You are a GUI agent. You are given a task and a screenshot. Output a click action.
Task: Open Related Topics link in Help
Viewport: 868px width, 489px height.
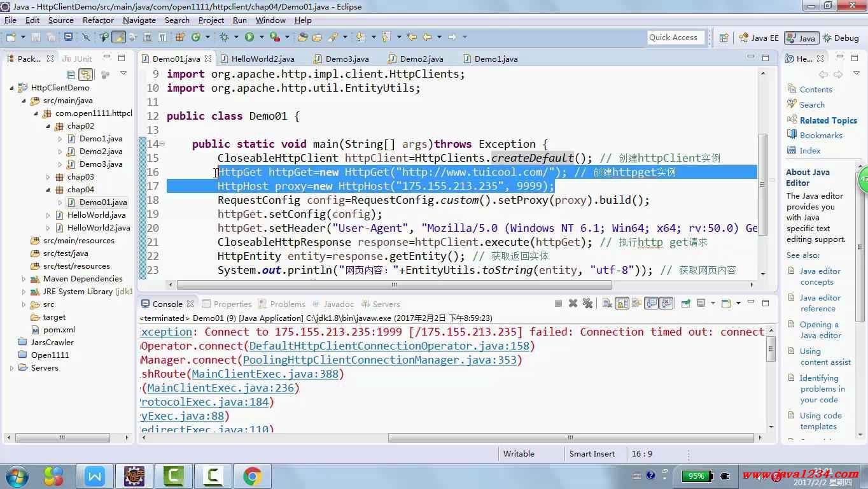[x=828, y=120]
